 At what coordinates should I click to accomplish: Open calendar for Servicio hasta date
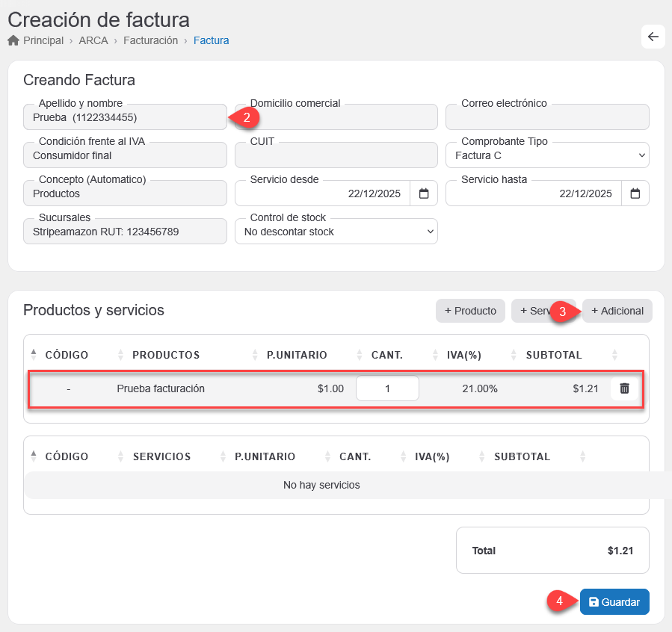pyautogui.click(x=635, y=193)
